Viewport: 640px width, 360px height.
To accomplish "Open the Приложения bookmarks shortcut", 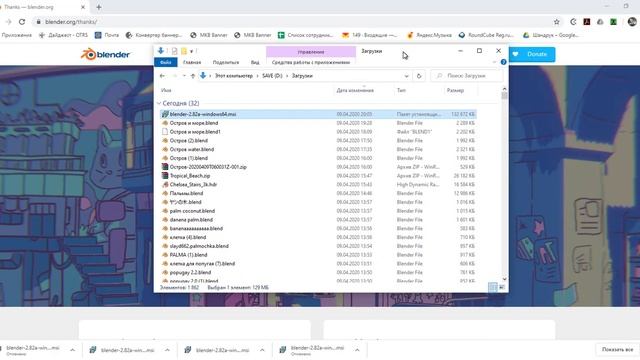I will click(16, 35).
